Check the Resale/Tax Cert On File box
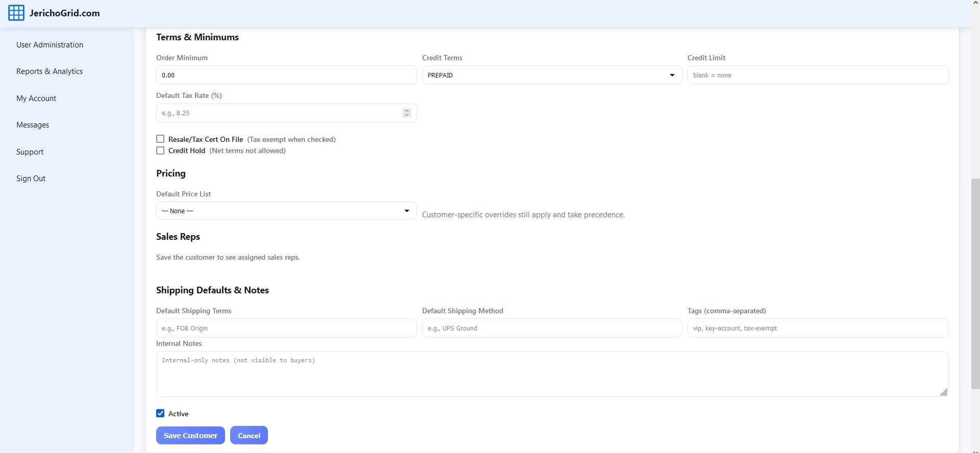This screenshot has height=453, width=980. [160, 139]
